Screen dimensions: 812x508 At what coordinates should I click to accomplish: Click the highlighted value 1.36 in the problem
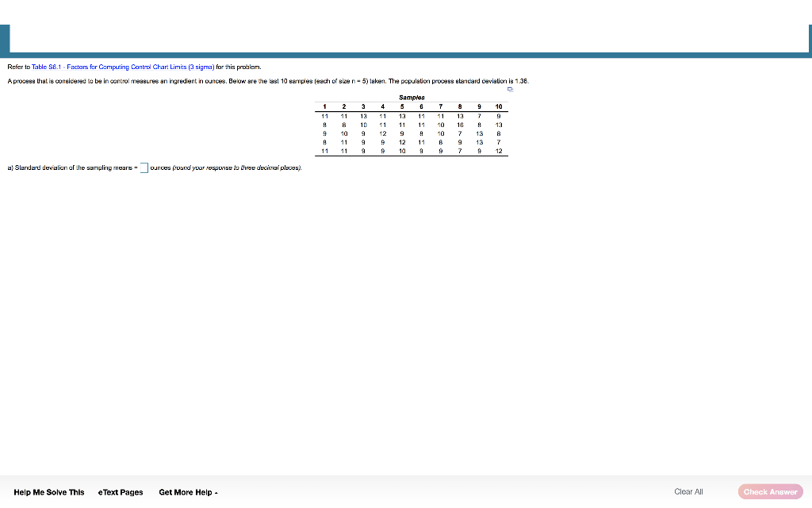[x=523, y=80]
